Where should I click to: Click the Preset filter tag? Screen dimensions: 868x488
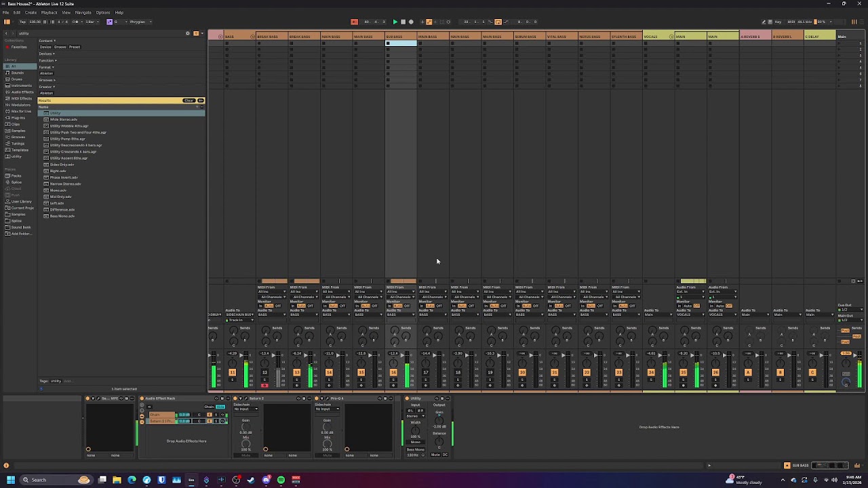[x=75, y=47]
